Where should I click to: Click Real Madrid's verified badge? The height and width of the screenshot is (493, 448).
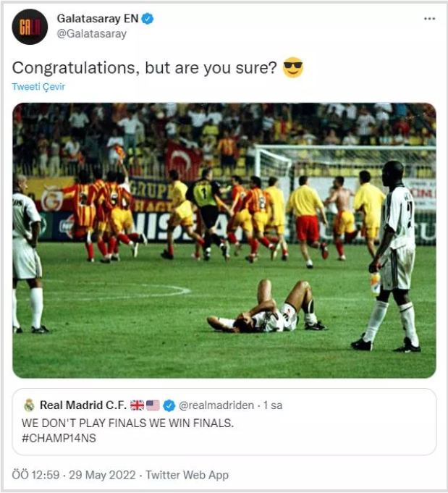[x=169, y=405]
